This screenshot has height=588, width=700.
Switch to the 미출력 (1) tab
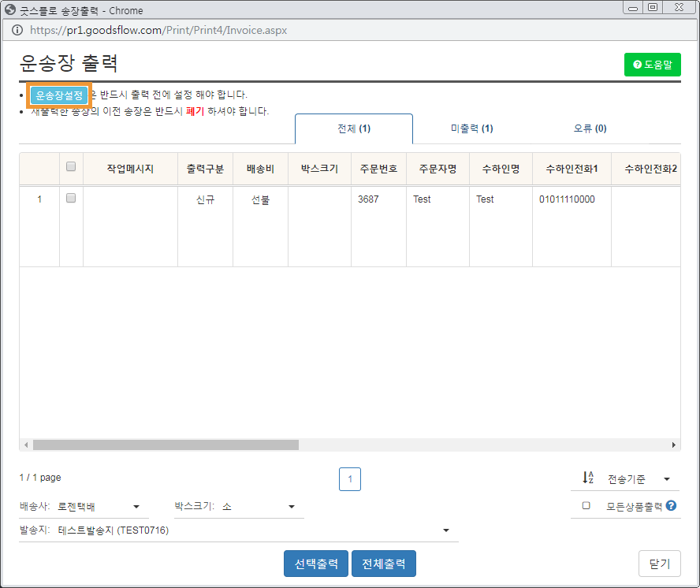[472, 128]
